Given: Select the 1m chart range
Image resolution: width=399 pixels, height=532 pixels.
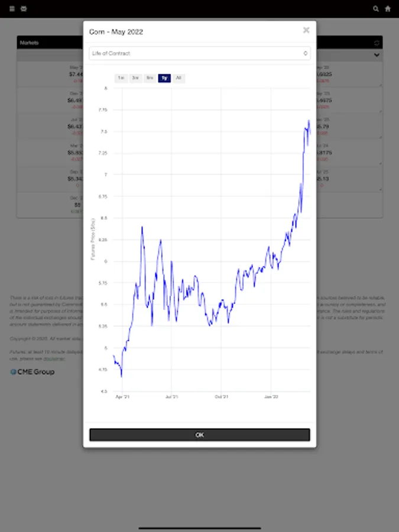Looking at the screenshot, I should [x=121, y=78].
